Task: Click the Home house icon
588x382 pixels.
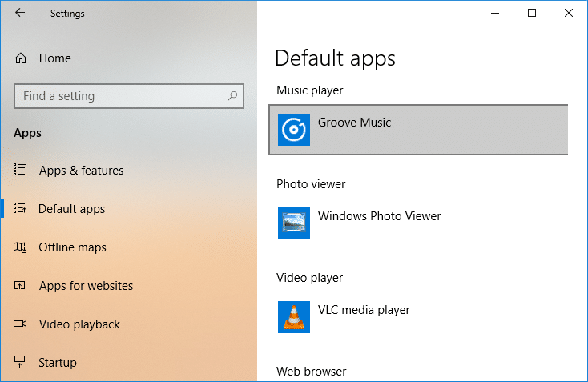Action: pyautogui.click(x=21, y=58)
